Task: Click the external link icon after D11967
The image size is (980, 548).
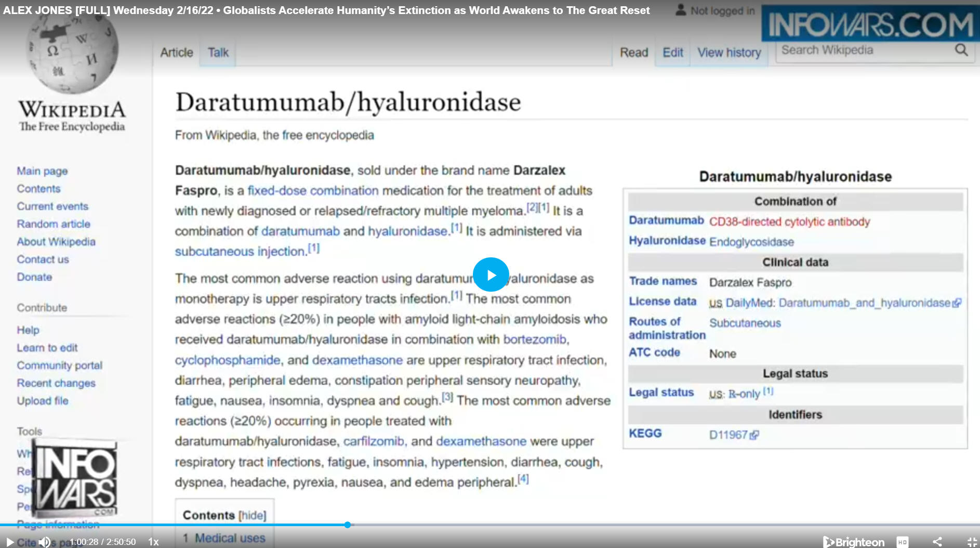Action: click(754, 436)
